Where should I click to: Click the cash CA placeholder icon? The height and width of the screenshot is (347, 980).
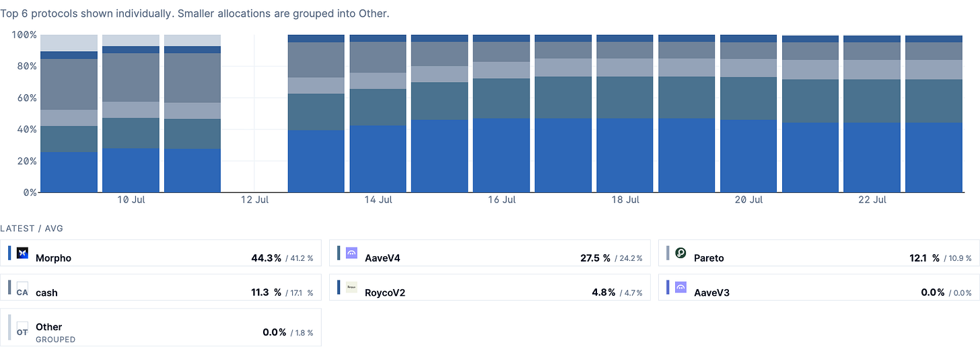click(x=22, y=288)
